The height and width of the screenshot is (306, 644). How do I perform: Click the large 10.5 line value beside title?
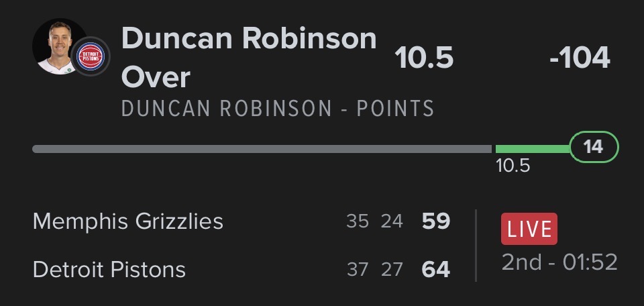[424, 58]
